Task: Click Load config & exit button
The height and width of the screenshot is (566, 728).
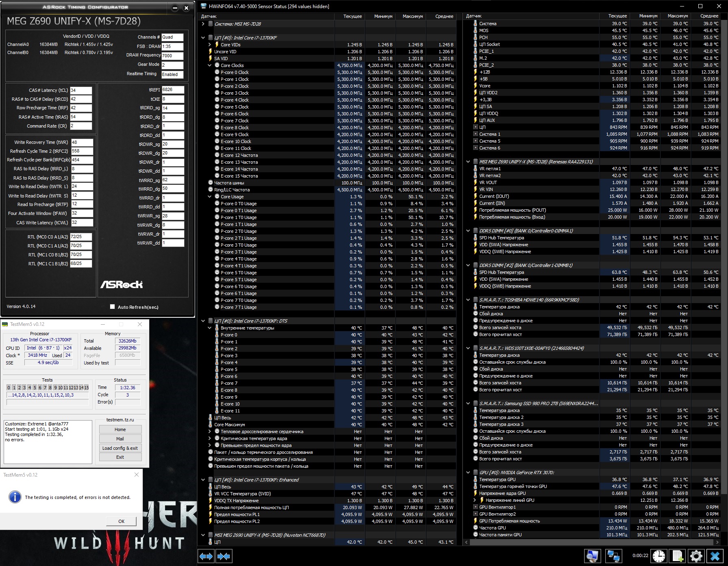Action: click(120, 448)
